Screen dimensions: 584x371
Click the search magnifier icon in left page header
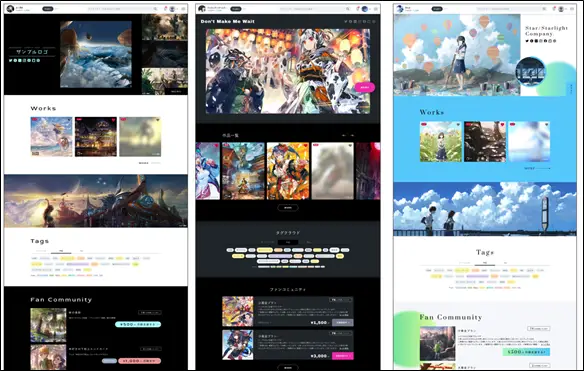155,9
